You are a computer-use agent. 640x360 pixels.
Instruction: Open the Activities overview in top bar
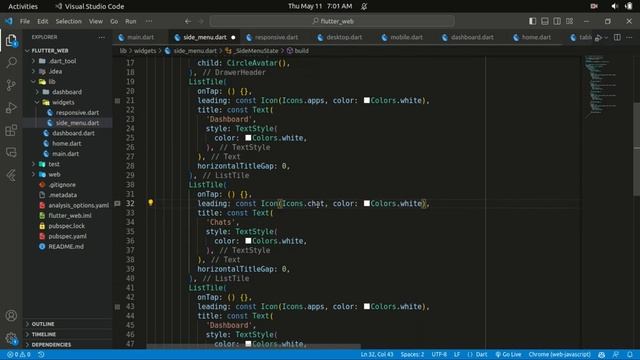[23, 6]
